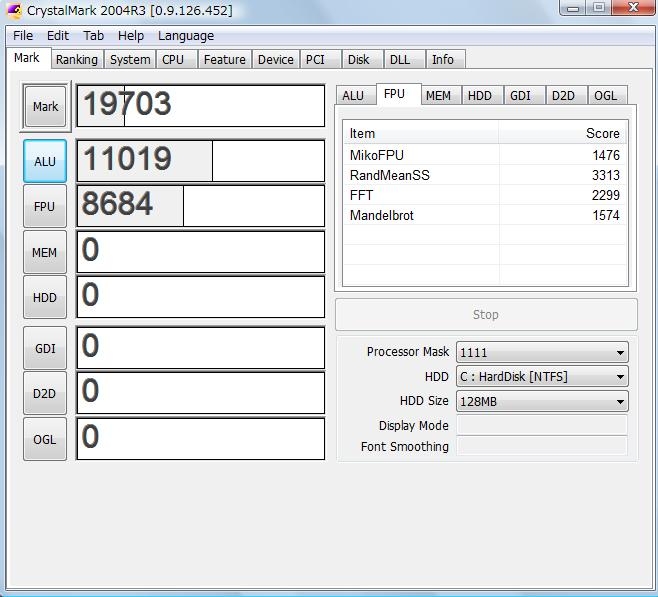Run the ALU benchmark button
This screenshot has height=597, width=658.
[x=45, y=161]
